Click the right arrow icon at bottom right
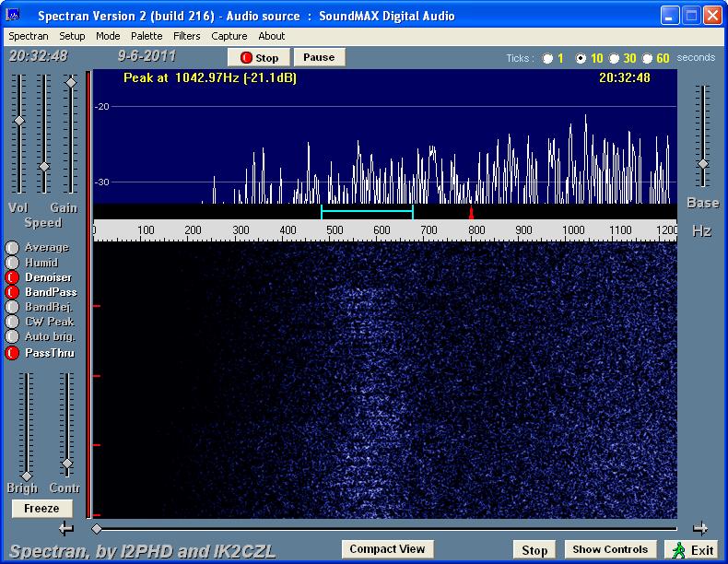This screenshot has width=728, height=564. [x=700, y=528]
